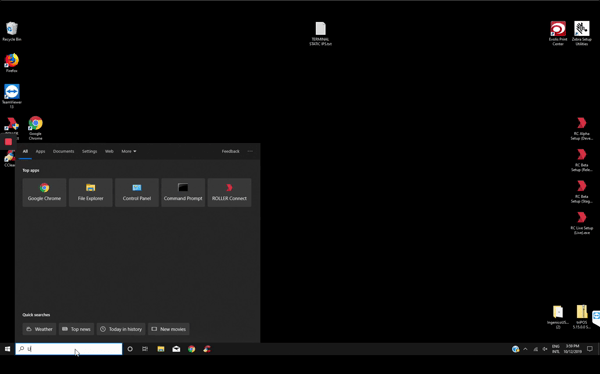Open File Explorer tile in Top apps
This screenshot has width=600, height=374.
pyautogui.click(x=91, y=192)
